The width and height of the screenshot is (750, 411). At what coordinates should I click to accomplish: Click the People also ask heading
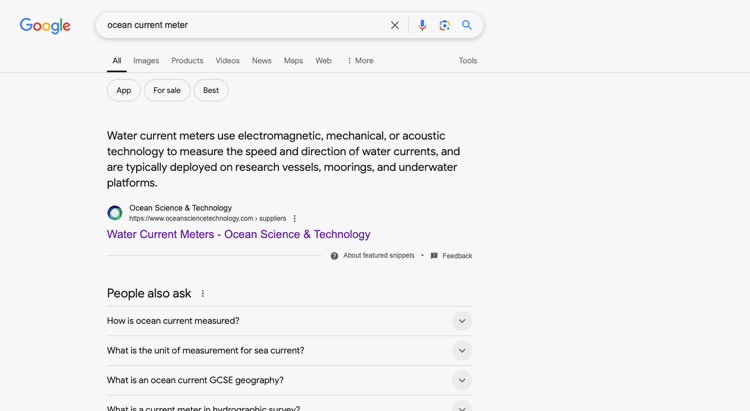click(x=149, y=293)
